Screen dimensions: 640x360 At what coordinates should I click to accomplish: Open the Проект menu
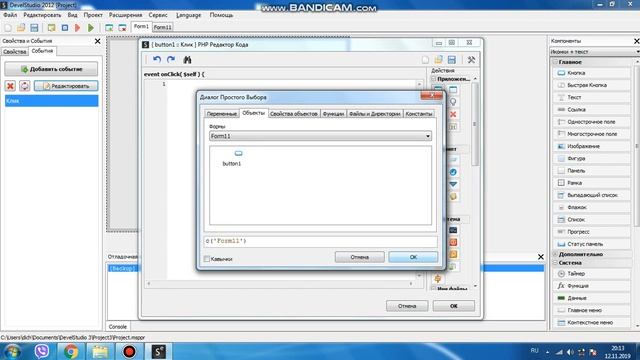[93, 15]
